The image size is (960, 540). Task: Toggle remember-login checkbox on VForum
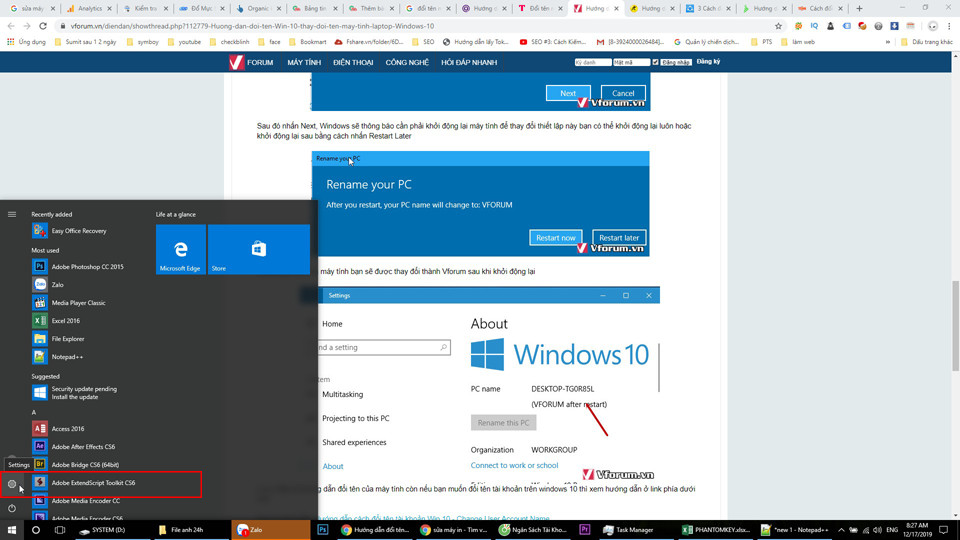coord(656,62)
